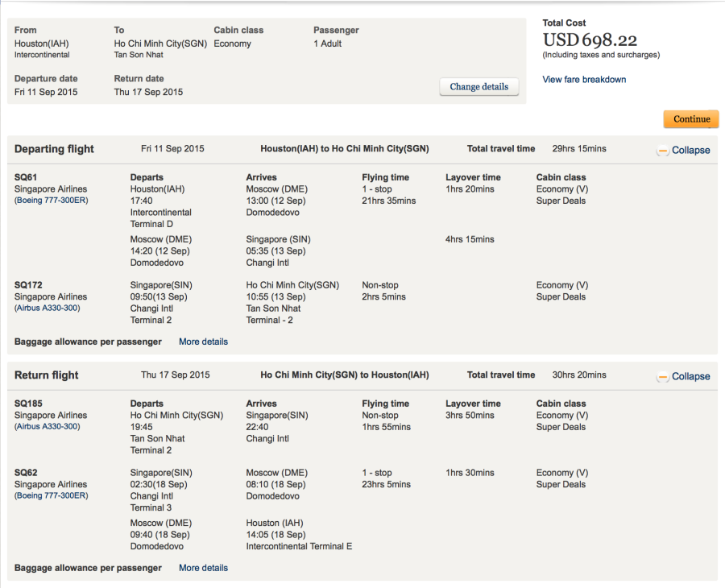Click the minus icon beside Return flight Collapse
Image resolution: width=725 pixels, height=588 pixels.
point(663,377)
